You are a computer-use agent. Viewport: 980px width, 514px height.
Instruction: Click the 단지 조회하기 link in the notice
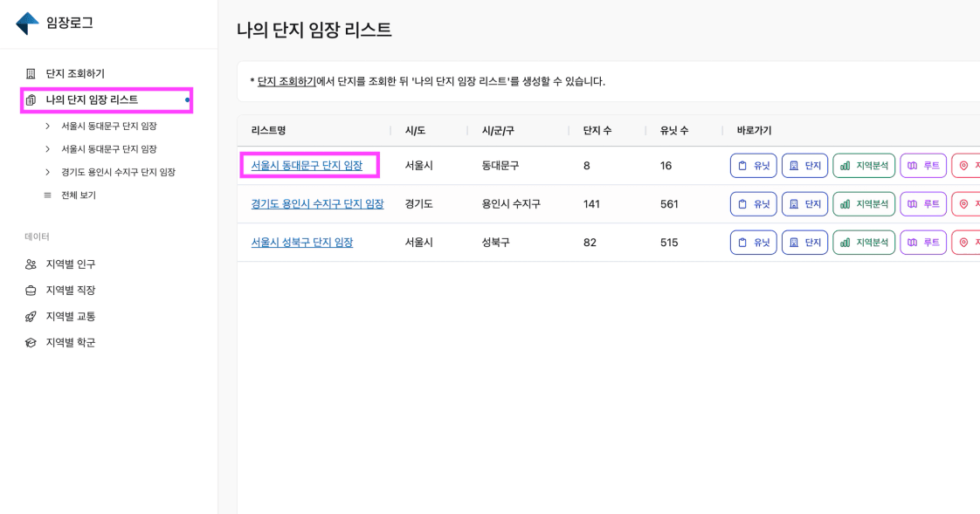click(286, 81)
